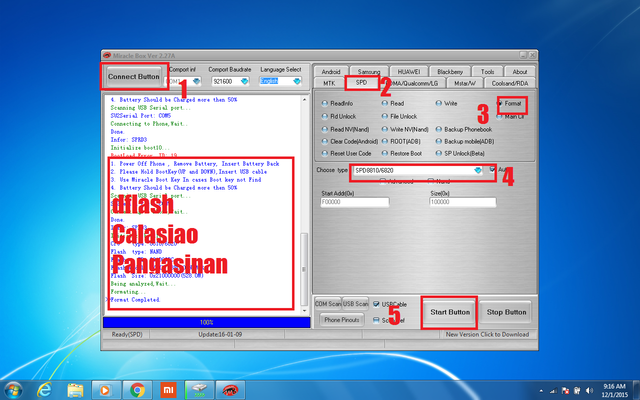Expand Choose type SPD8810/6820 dropdown
Viewport: 640px width, 400px height.
478,170
